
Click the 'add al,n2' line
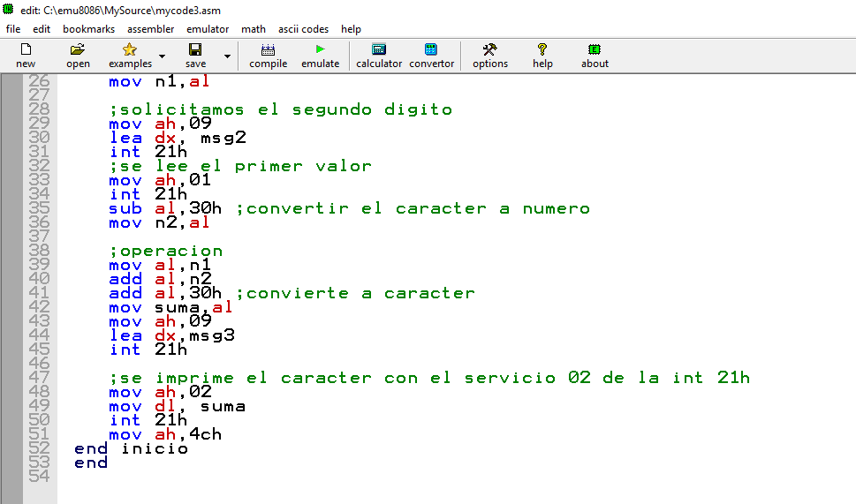click(x=160, y=279)
